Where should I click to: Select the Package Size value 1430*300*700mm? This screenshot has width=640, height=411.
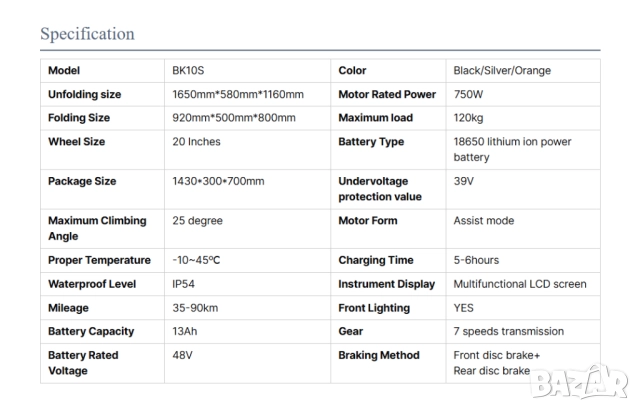pyautogui.click(x=218, y=181)
